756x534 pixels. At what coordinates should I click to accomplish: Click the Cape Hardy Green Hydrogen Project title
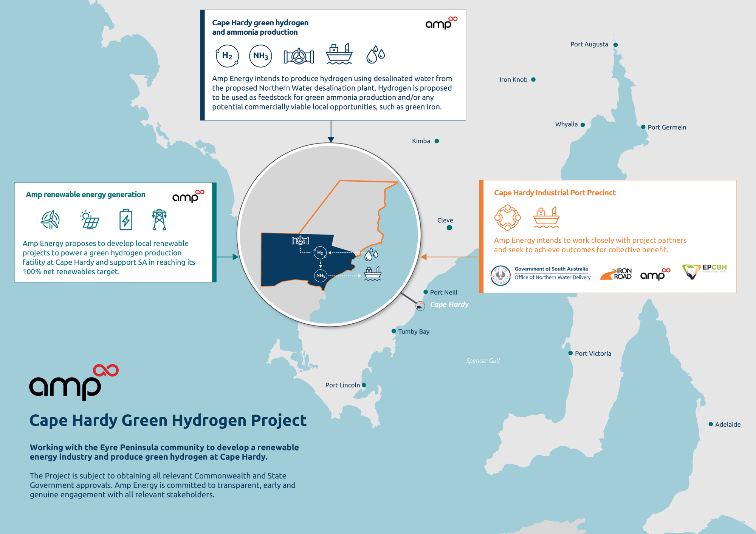pos(168,420)
